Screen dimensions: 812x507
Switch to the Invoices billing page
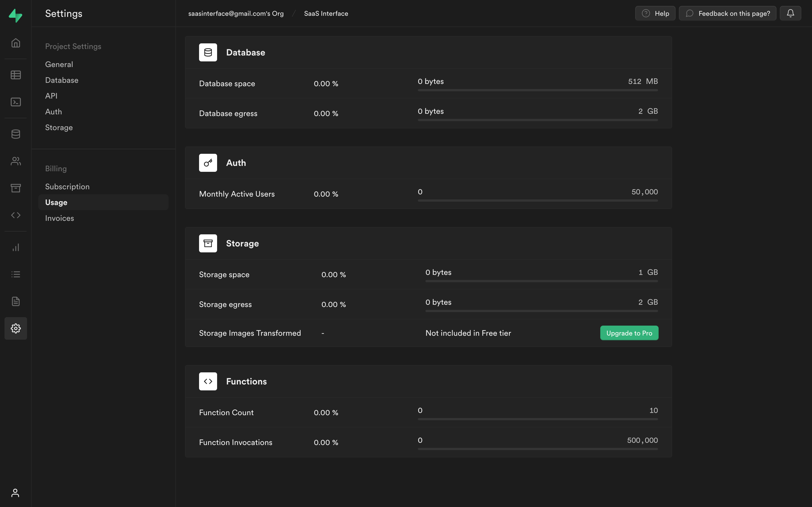(59, 218)
